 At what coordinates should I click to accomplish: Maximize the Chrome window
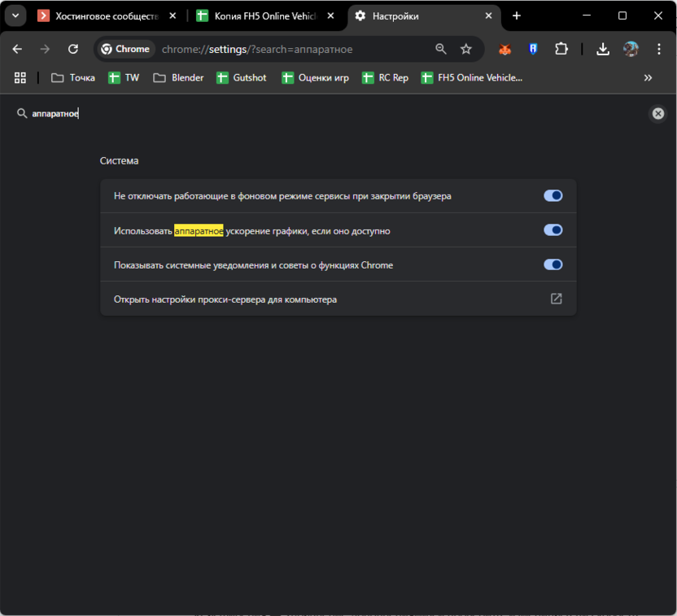point(622,15)
